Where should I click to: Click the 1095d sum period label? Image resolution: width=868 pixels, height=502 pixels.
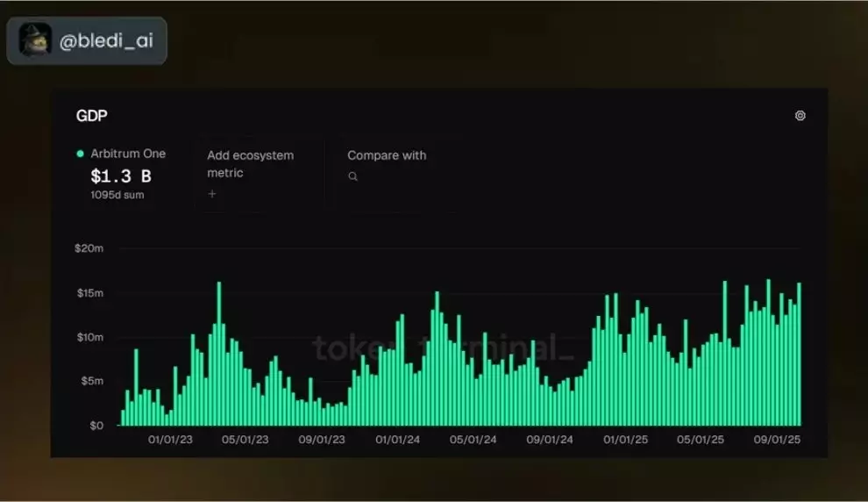tap(117, 195)
